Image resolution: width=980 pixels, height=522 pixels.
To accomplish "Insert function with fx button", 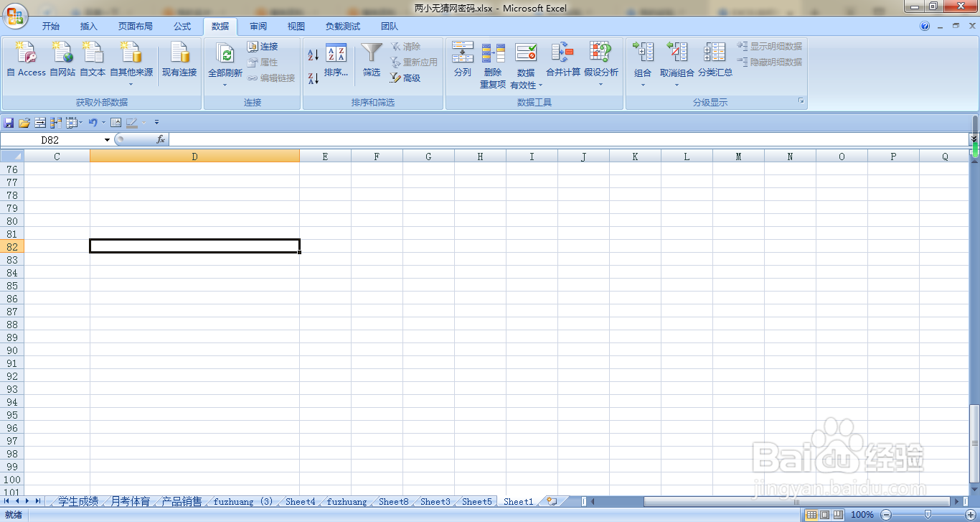I will coord(161,140).
